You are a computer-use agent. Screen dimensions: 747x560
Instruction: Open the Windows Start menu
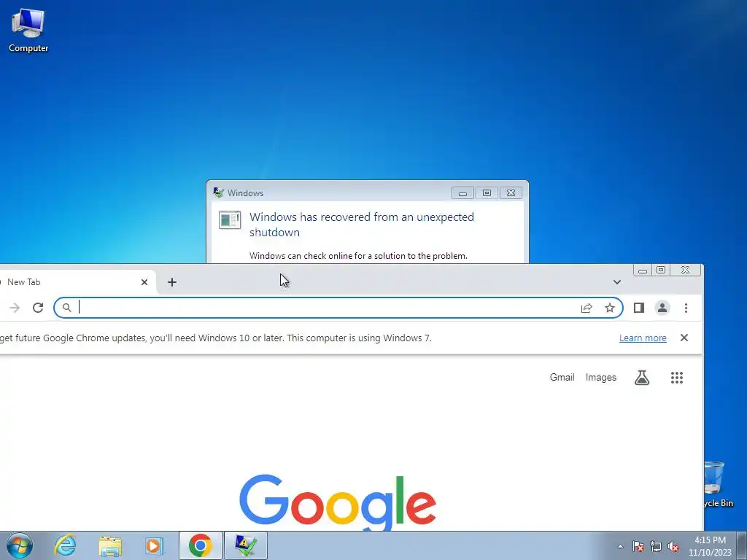click(x=19, y=545)
